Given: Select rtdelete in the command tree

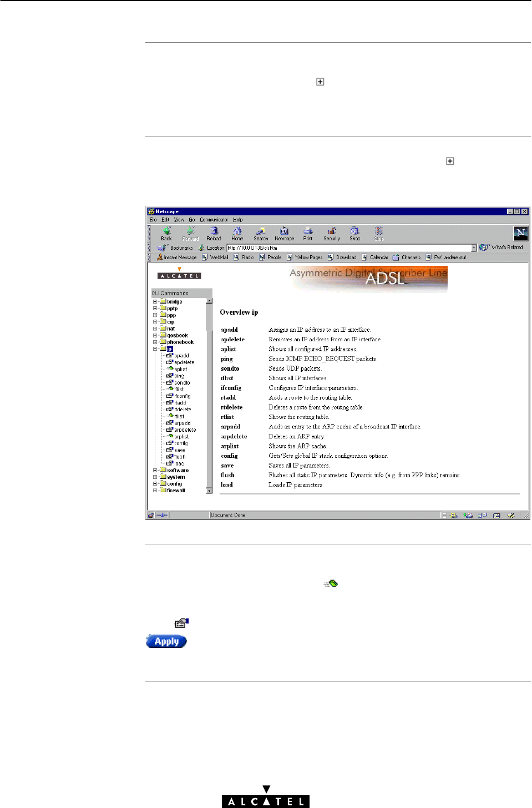Looking at the screenshot, I should pos(183,410).
